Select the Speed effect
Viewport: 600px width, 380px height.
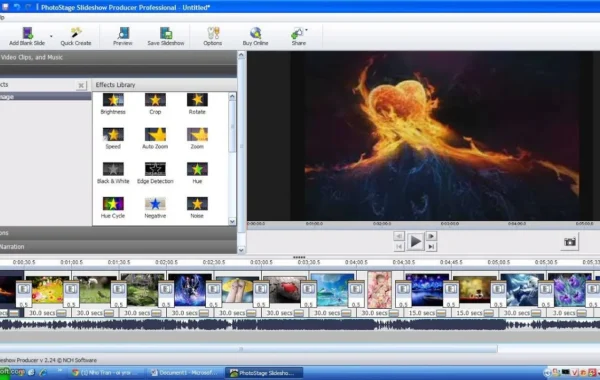[113, 138]
